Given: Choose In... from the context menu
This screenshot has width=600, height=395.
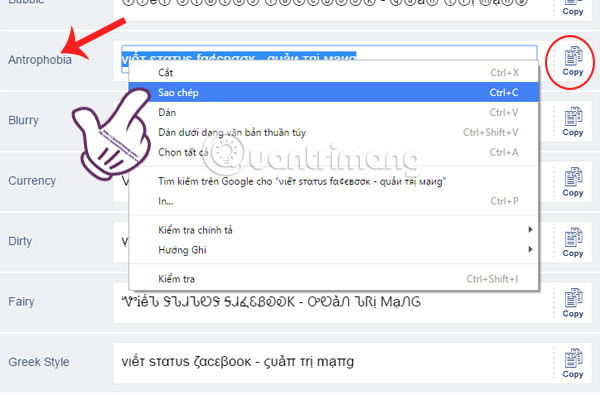Looking at the screenshot, I should (x=334, y=201).
